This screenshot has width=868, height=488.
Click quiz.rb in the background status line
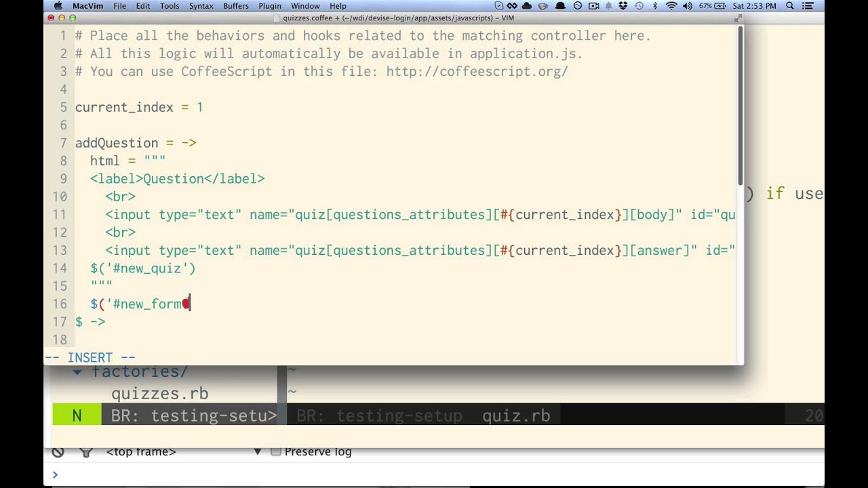(516, 415)
